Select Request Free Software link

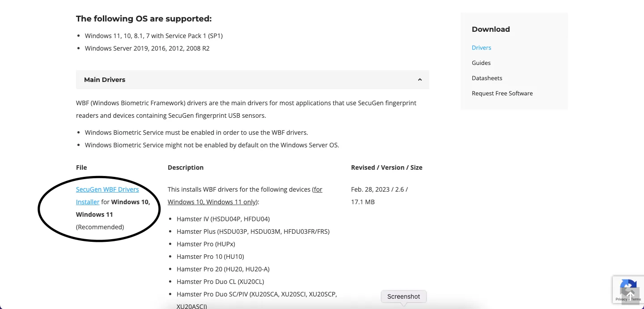502,93
